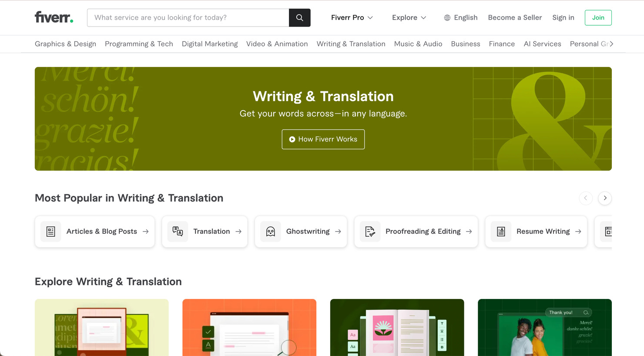This screenshot has height=356, width=644.
Task: Click the Resume Writing icon
Action: pos(501,232)
